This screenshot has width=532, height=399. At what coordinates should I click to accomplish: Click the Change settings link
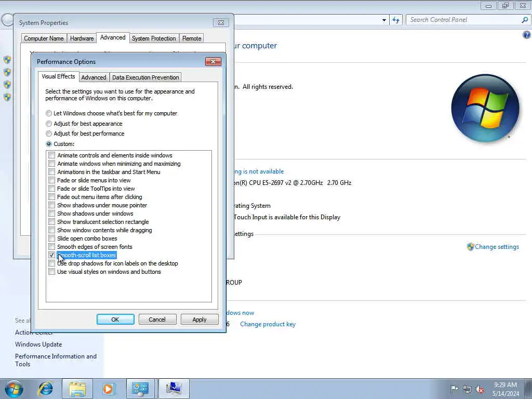tap(497, 247)
